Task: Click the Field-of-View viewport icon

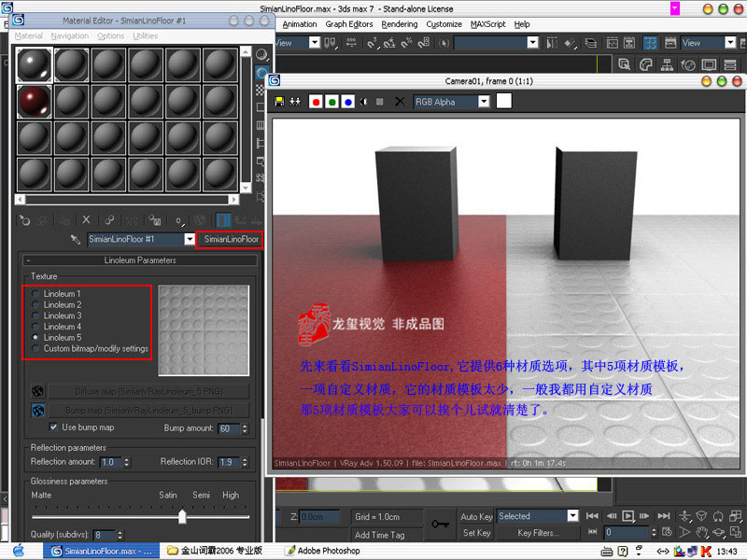Action: 684,532
